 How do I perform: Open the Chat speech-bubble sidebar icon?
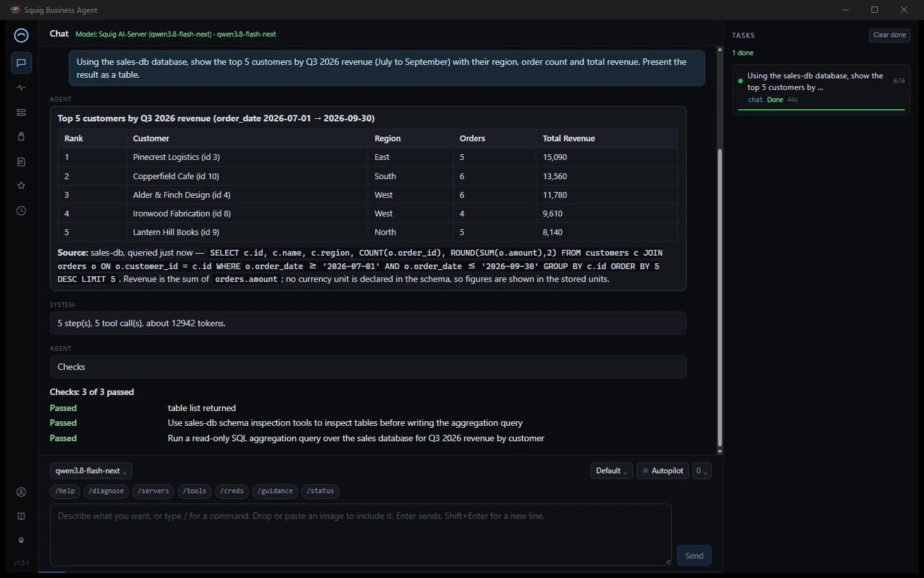21,63
